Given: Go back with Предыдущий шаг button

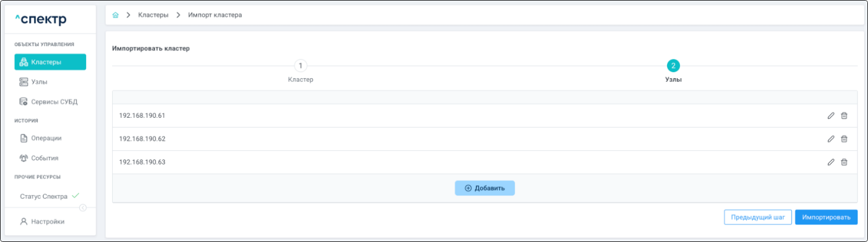Looking at the screenshot, I should tap(758, 217).
